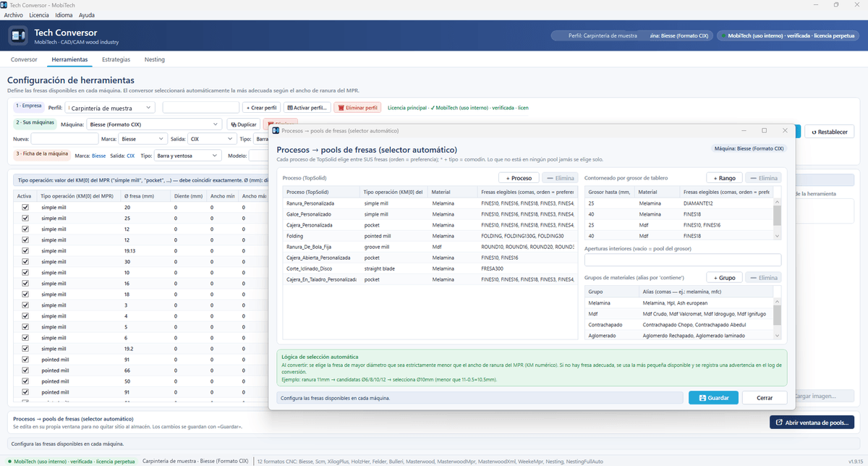Open the Salida CIX dropdown
The image size is (868, 466).
coord(211,138)
